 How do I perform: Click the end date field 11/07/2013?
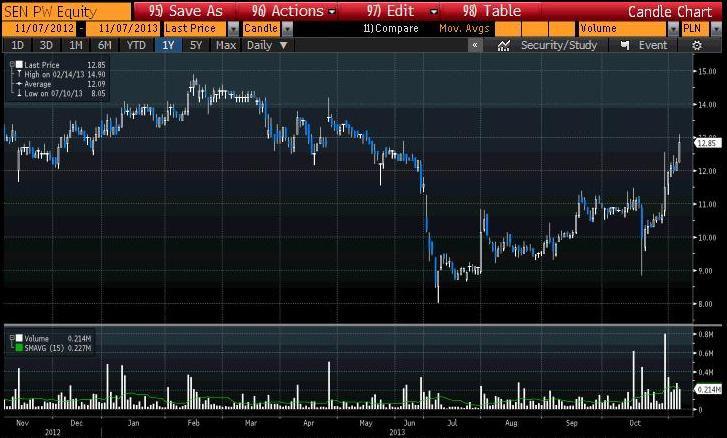pyautogui.click(x=123, y=29)
